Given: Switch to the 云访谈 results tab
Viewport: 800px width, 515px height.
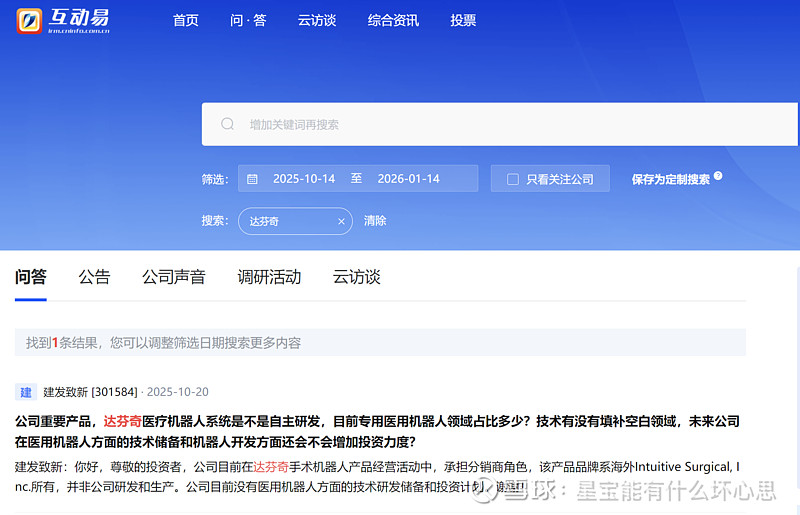Looking at the screenshot, I should [357, 277].
